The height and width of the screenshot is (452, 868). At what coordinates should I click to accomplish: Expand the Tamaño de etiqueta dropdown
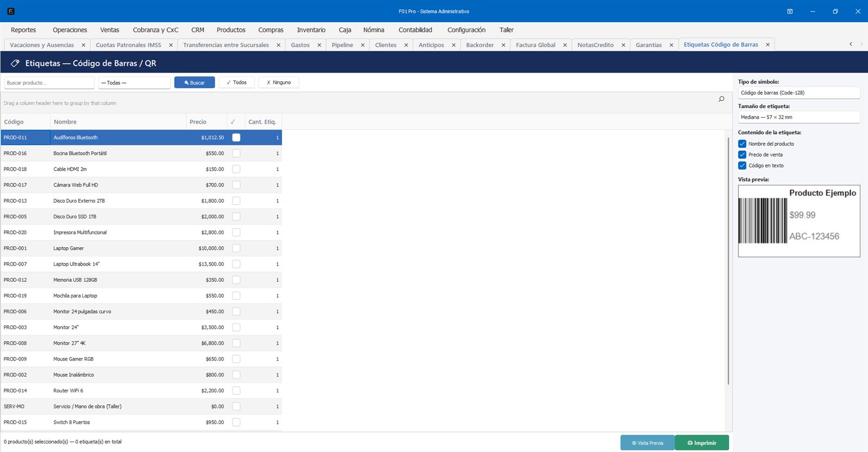(799, 117)
